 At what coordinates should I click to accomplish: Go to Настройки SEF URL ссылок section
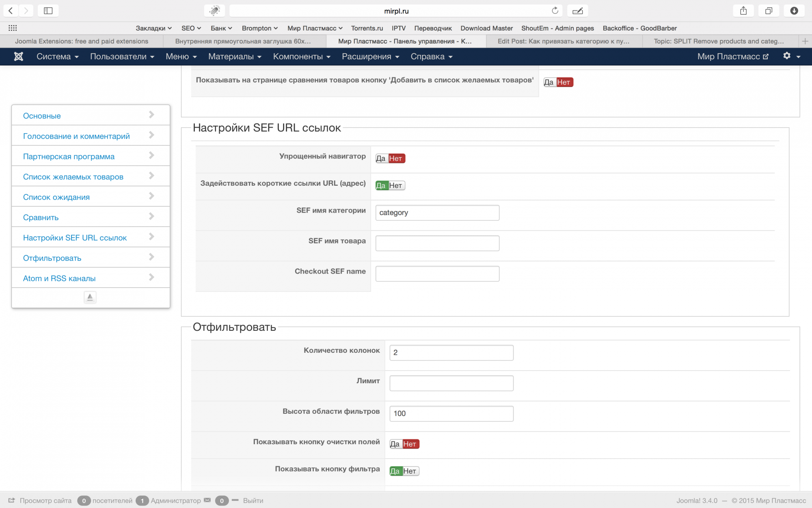click(x=75, y=238)
